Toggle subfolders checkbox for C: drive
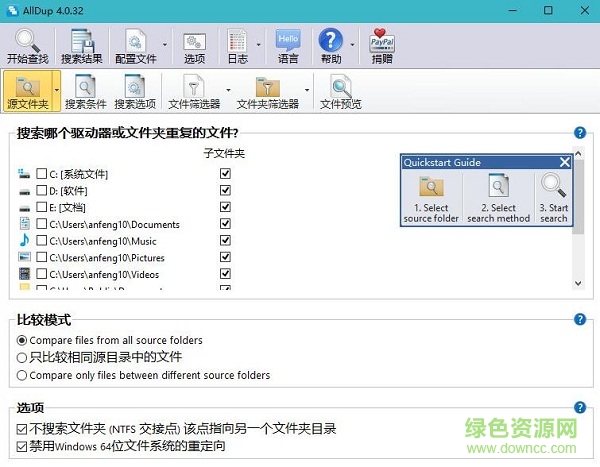 pyautogui.click(x=225, y=173)
